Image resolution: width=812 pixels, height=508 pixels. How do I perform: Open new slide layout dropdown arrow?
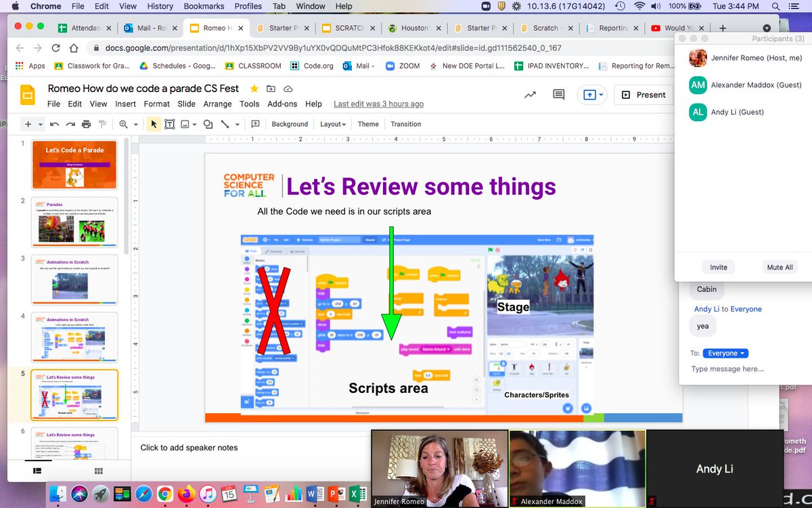[x=40, y=125]
